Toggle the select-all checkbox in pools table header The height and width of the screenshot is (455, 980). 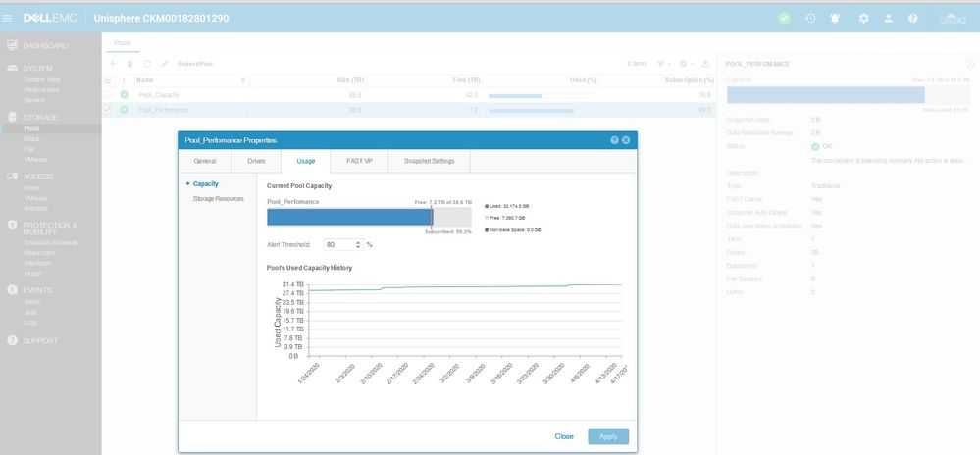[x=108, y=80]
